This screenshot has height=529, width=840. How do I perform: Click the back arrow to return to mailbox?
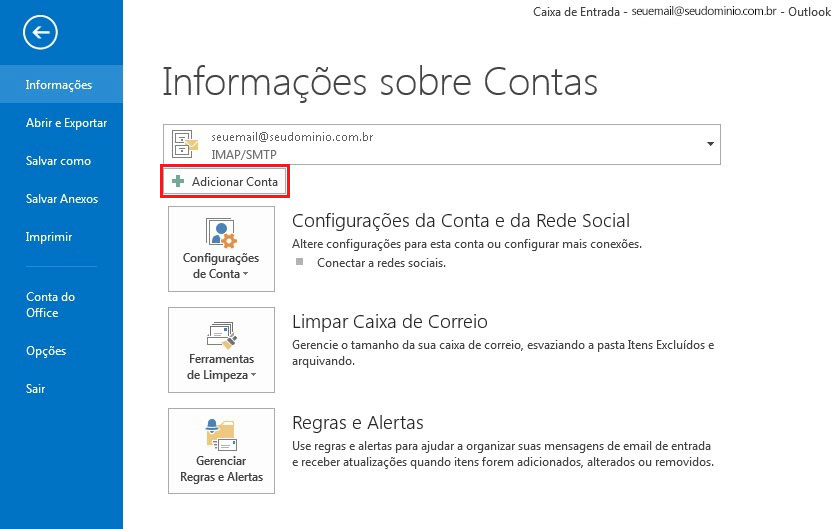pyautogui.click(x=40, y=33)
